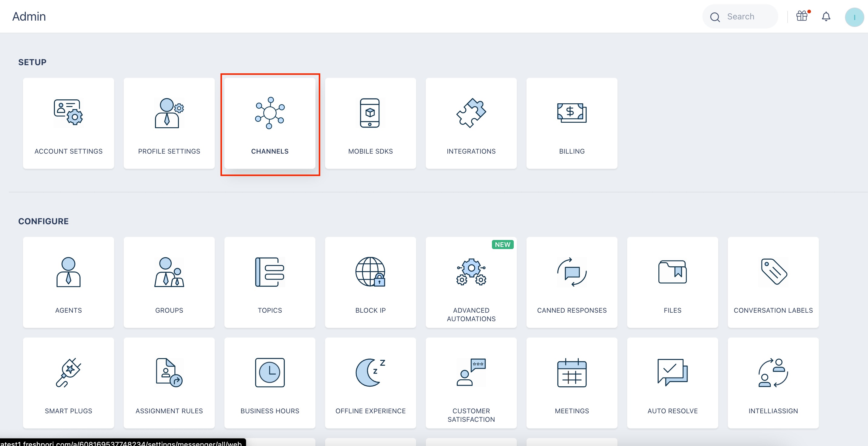This screenshot has width=868, height=446.
Task: Click the SMART PLUGS label
Action: coord(69,411)
